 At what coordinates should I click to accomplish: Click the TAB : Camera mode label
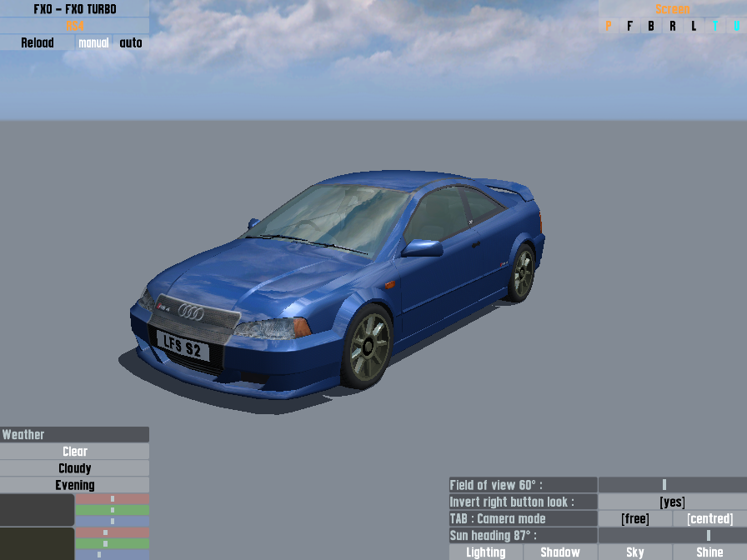coord(523,518)
